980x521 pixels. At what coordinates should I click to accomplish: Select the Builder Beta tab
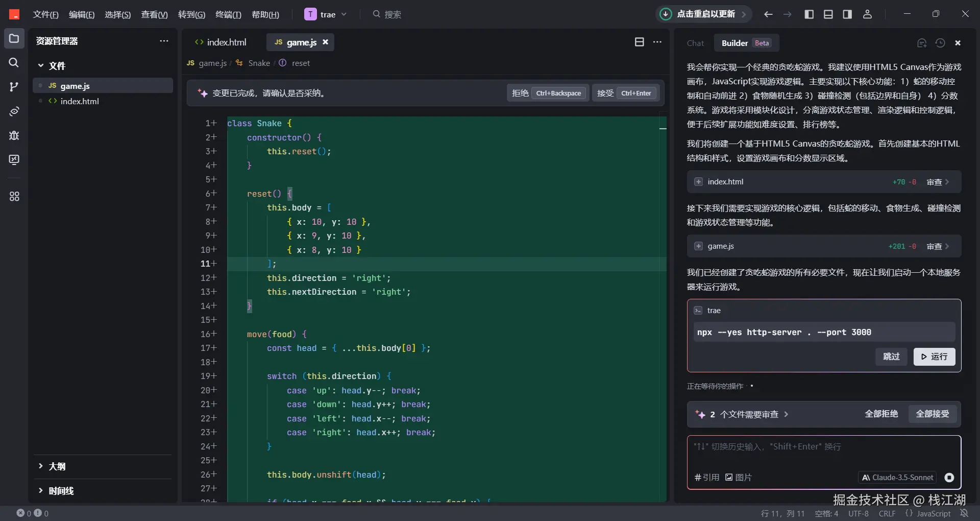(x=746, y=43)
